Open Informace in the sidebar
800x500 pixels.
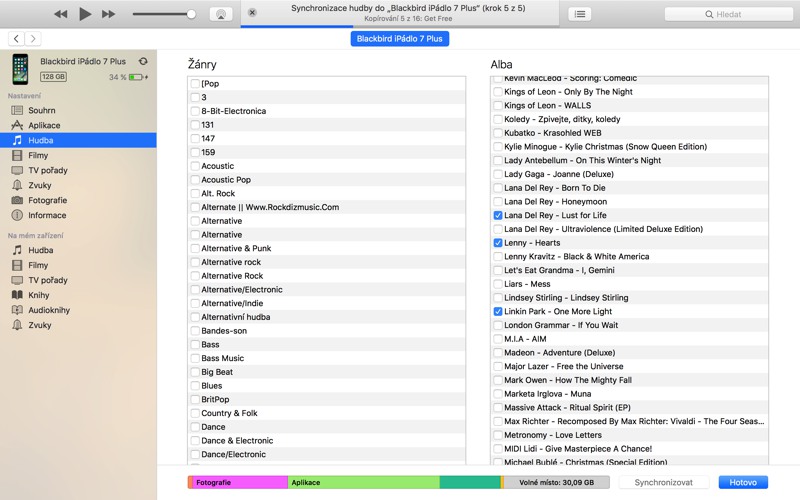pyautogui.click(x=78, y=215)
